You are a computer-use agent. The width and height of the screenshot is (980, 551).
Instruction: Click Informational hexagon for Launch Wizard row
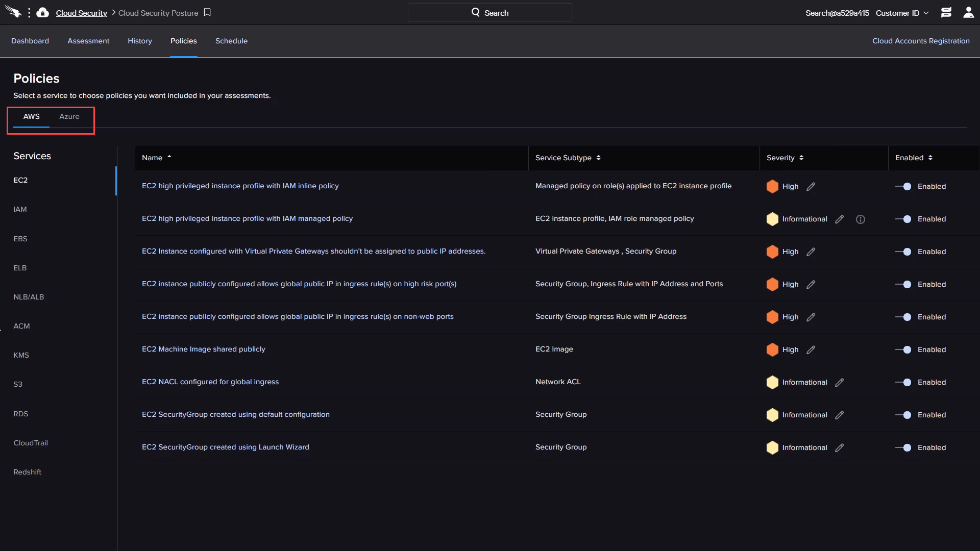click(x=772, y=447)
